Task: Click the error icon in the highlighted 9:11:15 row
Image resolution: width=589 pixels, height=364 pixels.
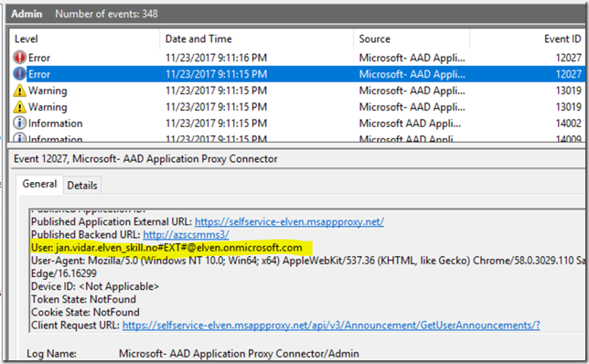Action: [19, 74]
